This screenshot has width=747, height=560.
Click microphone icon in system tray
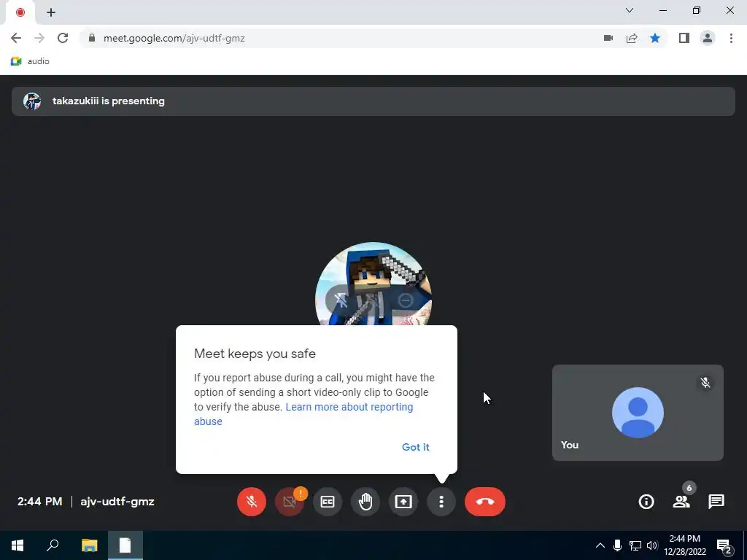coord(617,545)
